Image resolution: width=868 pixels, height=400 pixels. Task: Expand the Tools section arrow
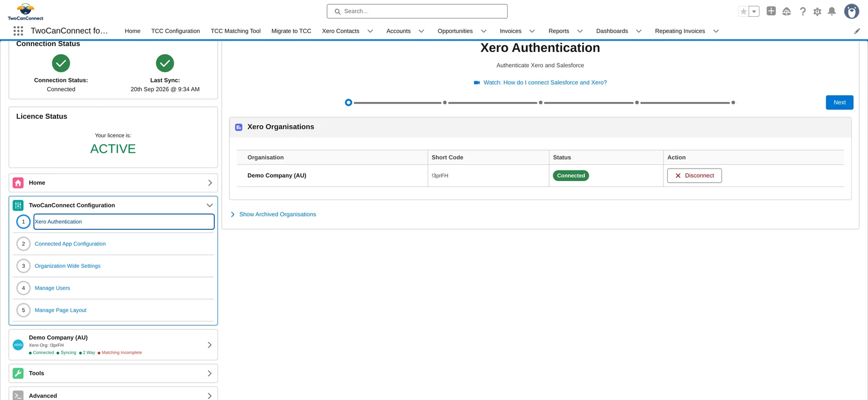[210, 373]
